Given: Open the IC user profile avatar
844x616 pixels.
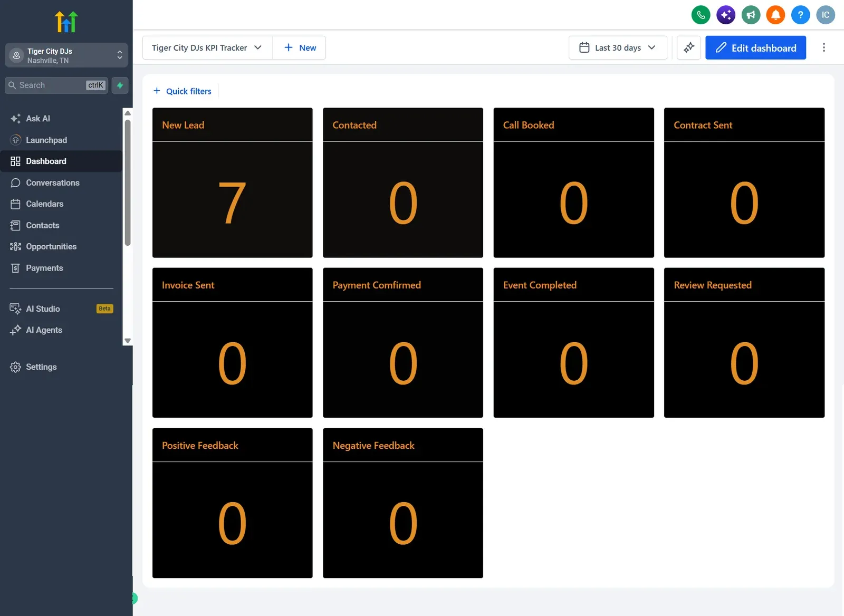Looking at the screenshot, I should coord(826,15).
